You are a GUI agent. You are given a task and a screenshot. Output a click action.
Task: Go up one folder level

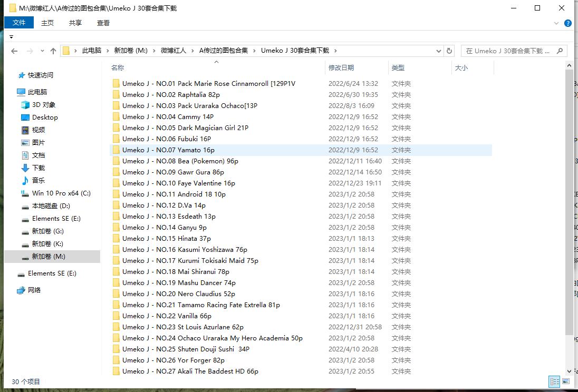pyautogui.click(x=53, y=51)
